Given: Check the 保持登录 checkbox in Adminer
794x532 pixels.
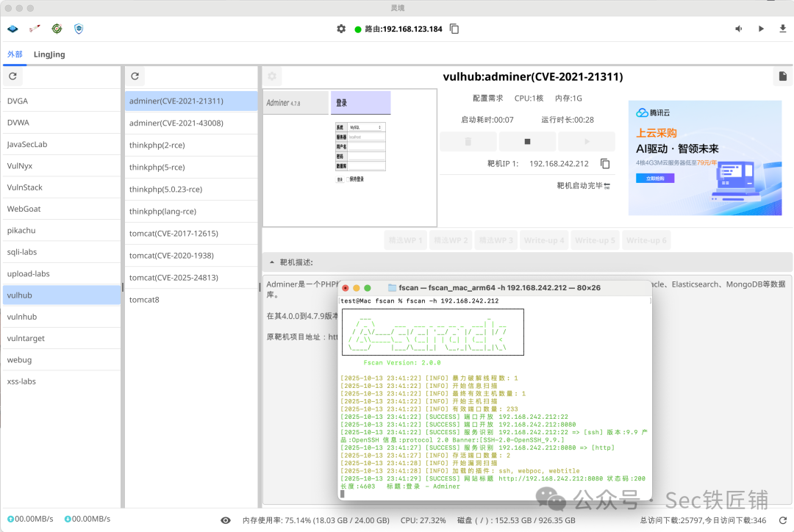Looking at the screenshot, I should [x=347, y=179].
